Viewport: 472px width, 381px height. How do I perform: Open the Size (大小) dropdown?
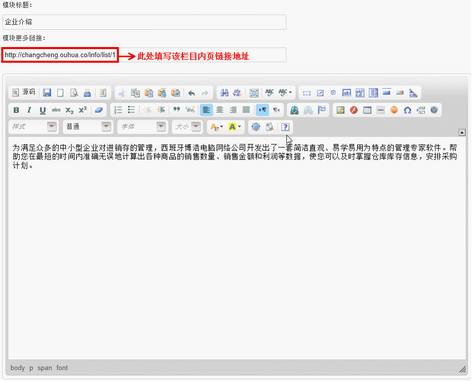(x=187, y=127)
